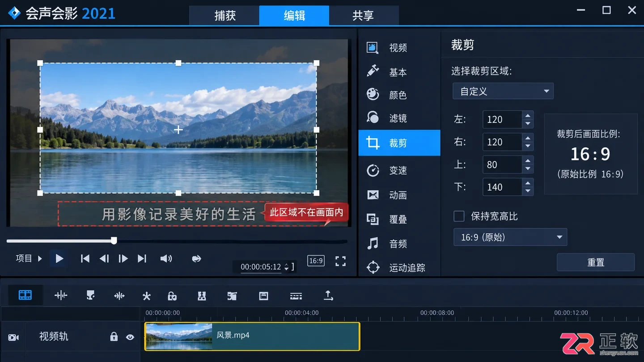
Task: Select the 裁剪 crop section
Action: (x=399, y=143)
